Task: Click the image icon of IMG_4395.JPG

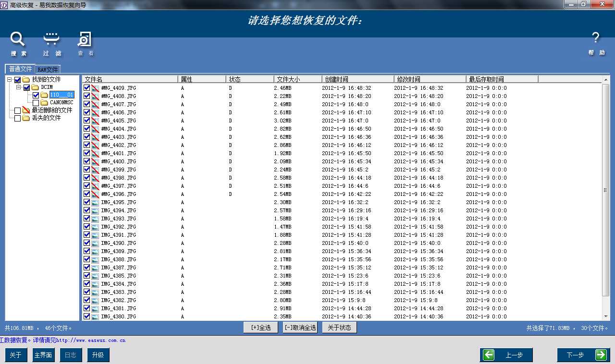Action: click(x=95, y=202)
